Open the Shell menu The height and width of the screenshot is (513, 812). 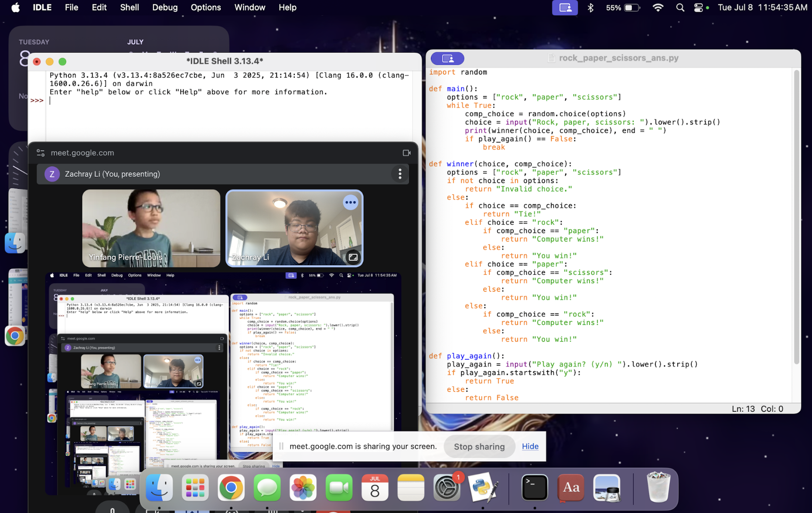130,7
